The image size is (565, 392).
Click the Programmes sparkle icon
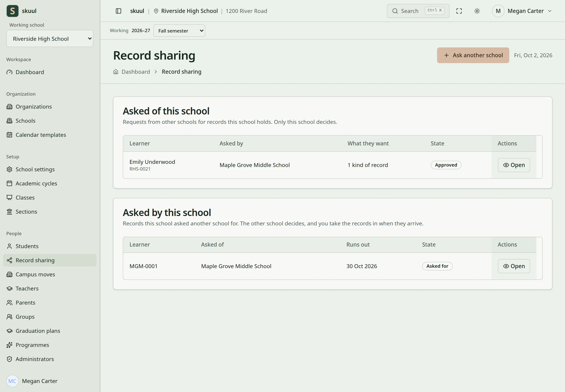point(9,345)
